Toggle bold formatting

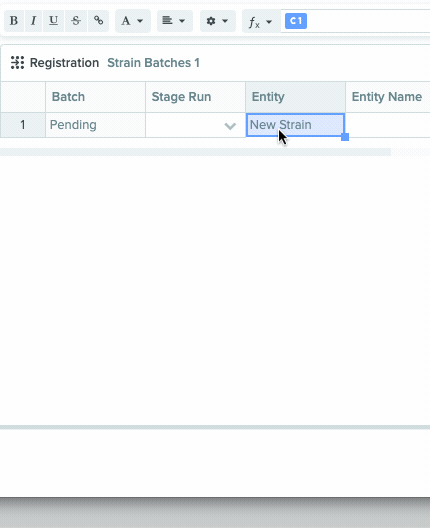point(14,21)
